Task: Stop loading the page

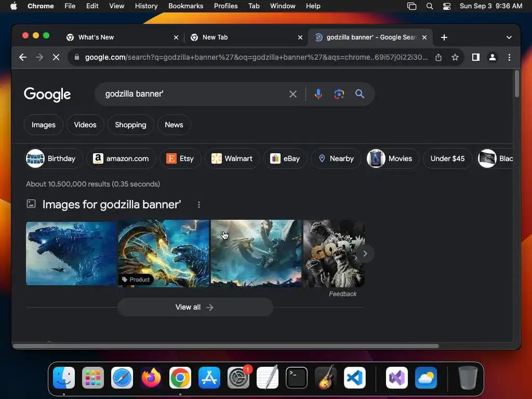Action: (x=56, y=57)
